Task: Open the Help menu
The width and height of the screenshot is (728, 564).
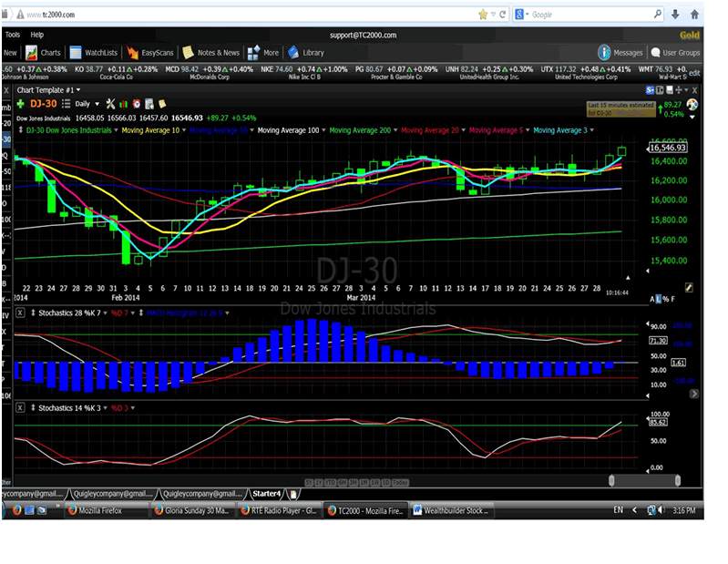Action: [36, 34]
